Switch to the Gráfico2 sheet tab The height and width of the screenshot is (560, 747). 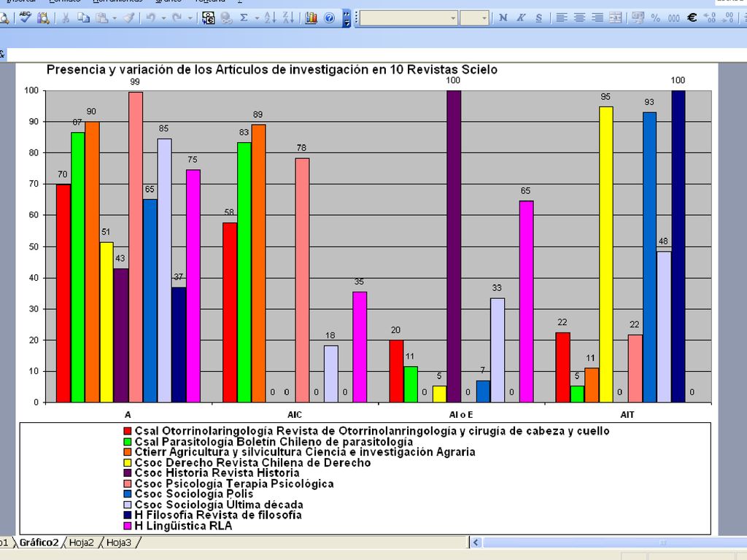point(39,542)
